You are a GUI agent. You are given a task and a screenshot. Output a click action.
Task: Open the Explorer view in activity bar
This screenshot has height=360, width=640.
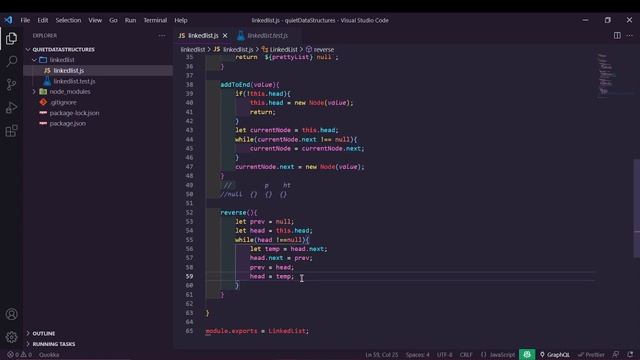pos(11,38)
